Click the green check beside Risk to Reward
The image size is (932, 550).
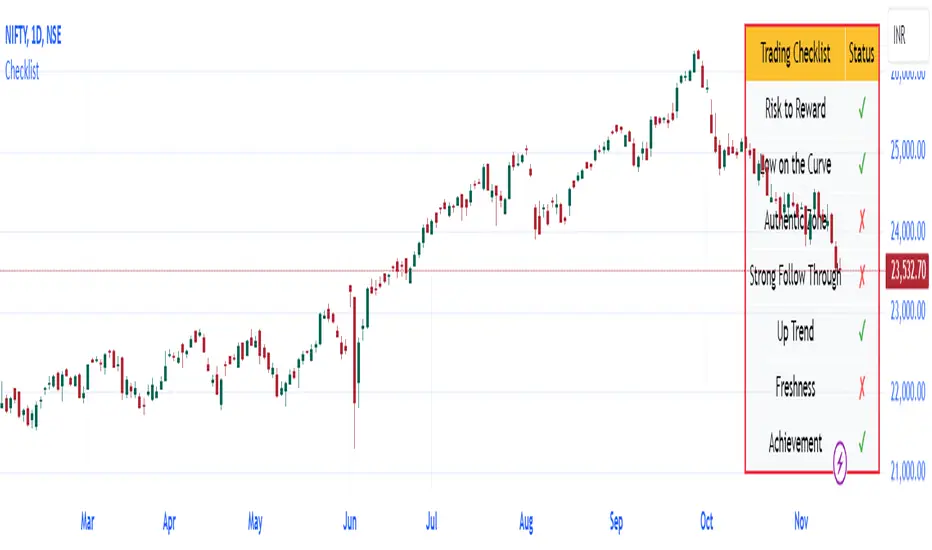861,110
